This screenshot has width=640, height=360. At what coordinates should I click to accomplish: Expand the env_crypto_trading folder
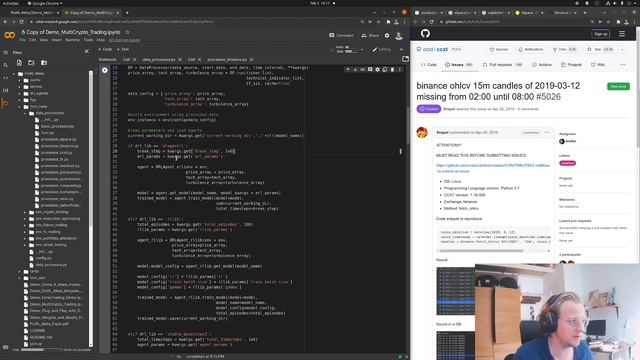click(x=25, y=212)
